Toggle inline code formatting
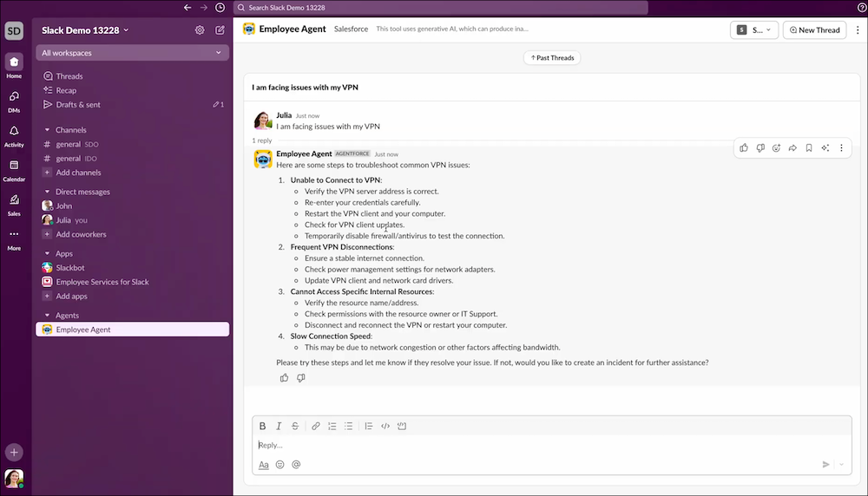Viewport: 868px width, 496px height. [385, 427]
